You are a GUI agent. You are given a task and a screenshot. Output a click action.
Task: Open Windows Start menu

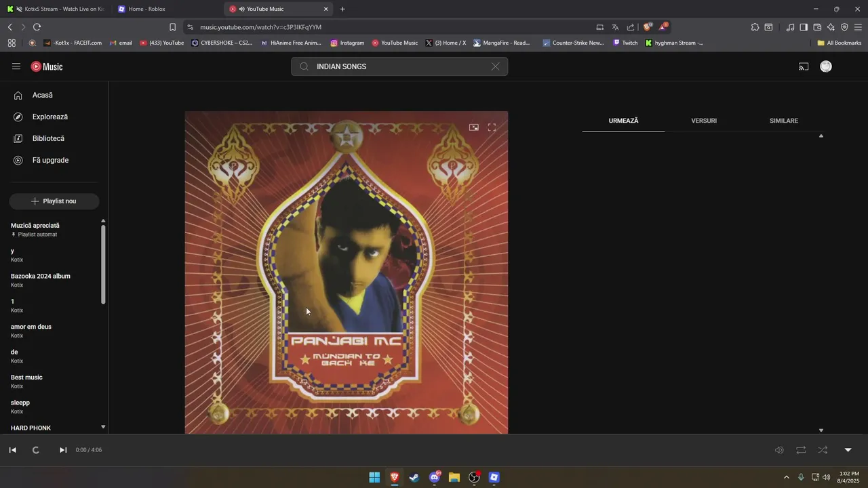[x=374, y=477]
